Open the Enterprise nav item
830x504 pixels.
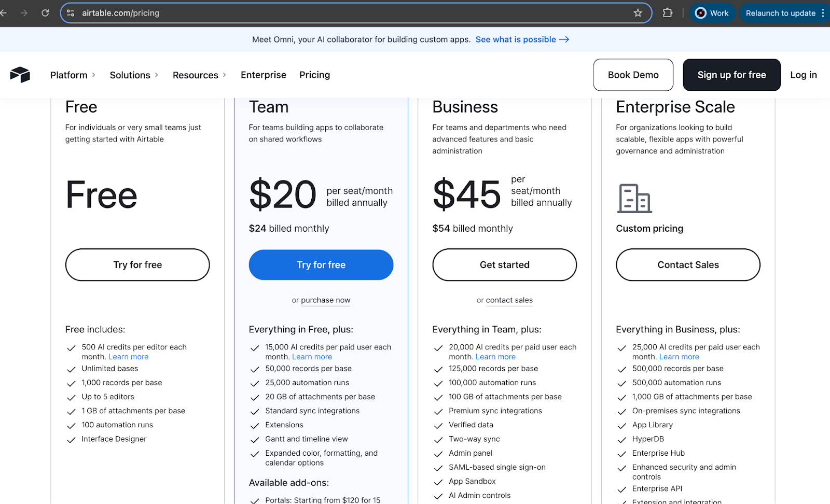coord(264,75)
